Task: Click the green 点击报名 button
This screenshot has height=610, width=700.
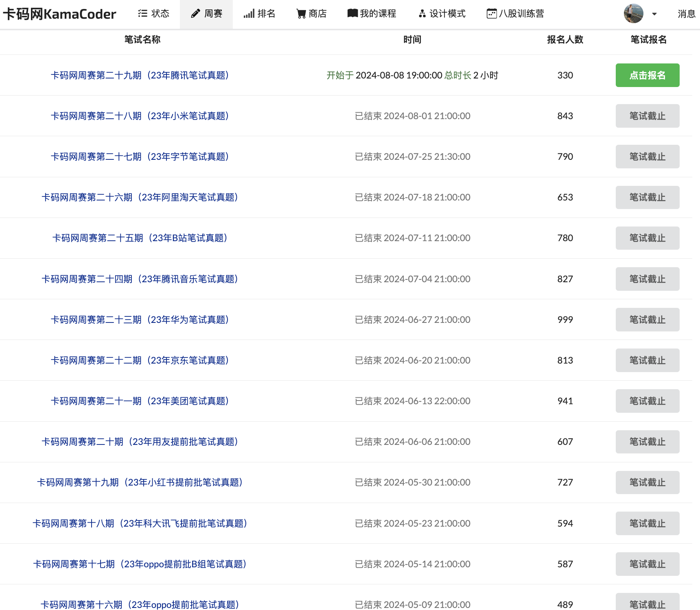Action: click(x=647, y=75)
